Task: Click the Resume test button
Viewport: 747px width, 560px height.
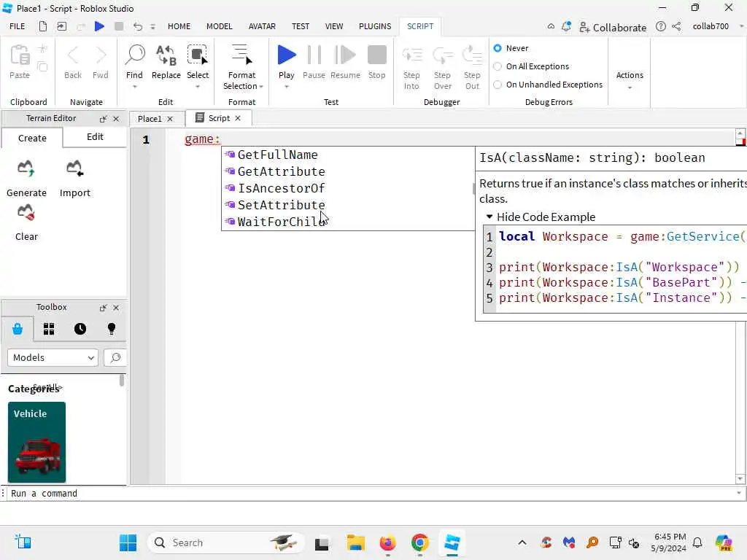Action: point(345,55)
